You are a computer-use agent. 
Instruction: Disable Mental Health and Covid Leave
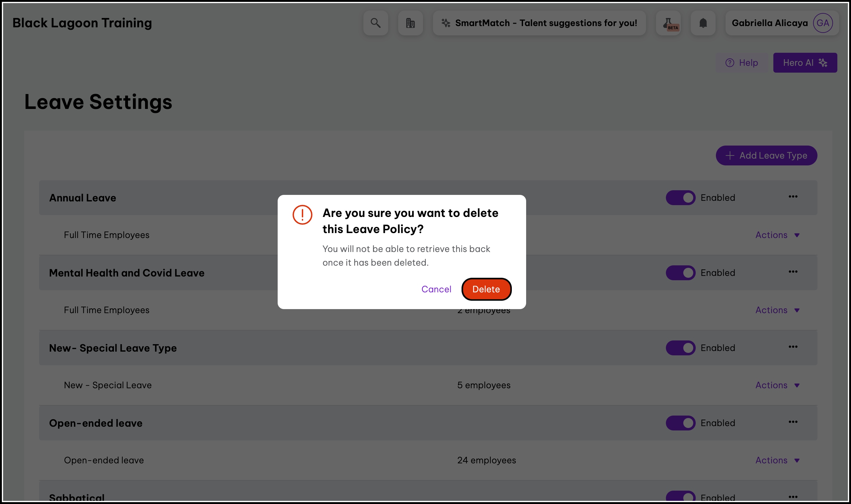tap(680, 273)
